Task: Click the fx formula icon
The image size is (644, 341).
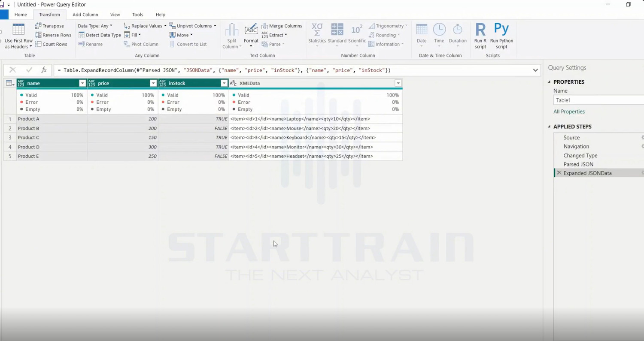Action: (44, 70)
